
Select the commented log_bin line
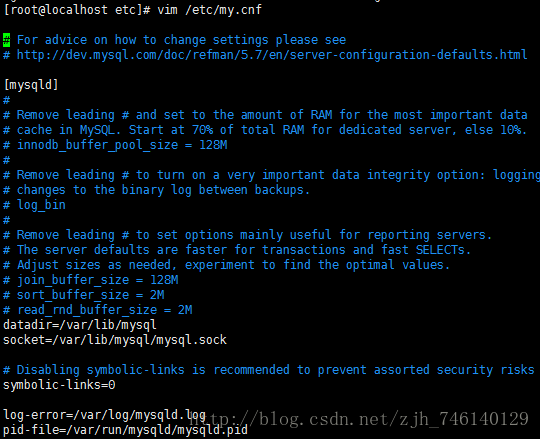click(34, 205)
